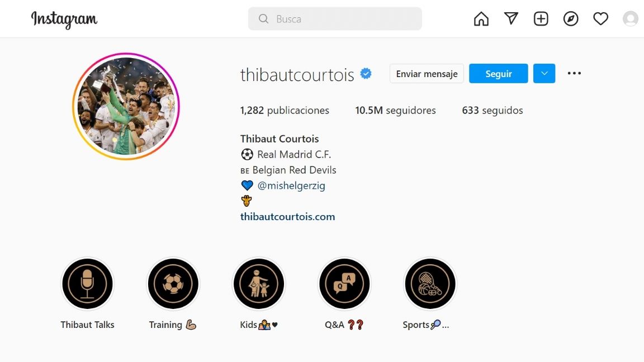
Task: Click Enviar mensaje button
Action: coord(427,74)
